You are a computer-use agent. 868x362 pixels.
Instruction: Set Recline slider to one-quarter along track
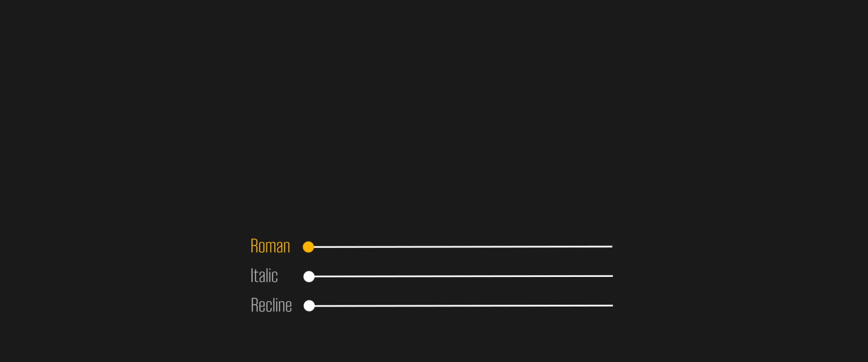(385, 306)
